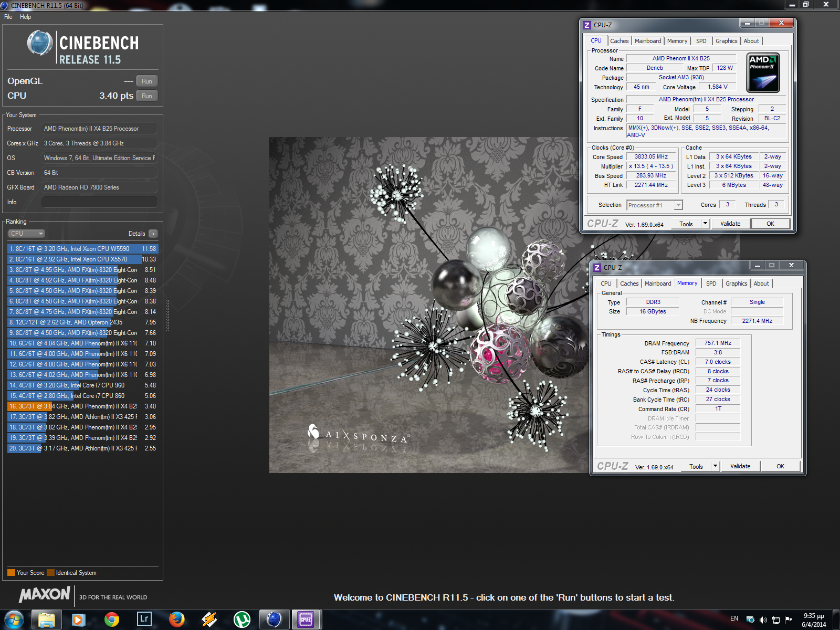840x630 pixels.
Task: Click EN language indicator in tray
Action: coord(734,618)
